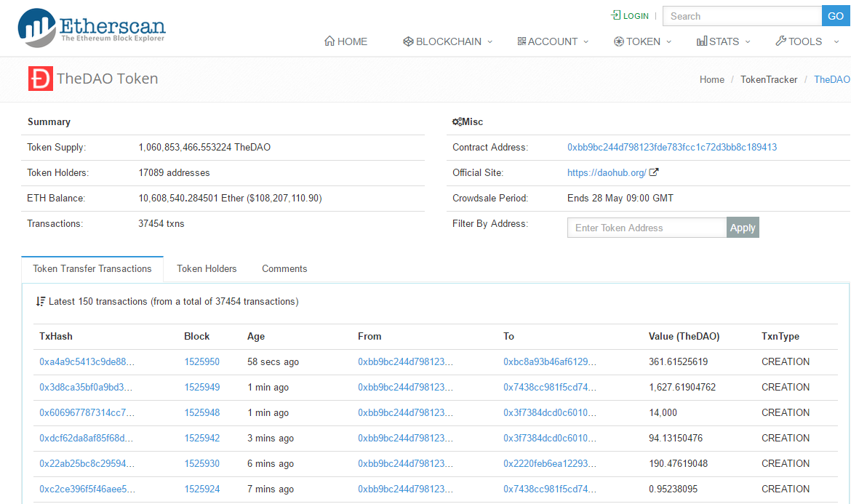Switch to the Comments tab
Screen dimensions: 851x504
click(284, 269)
